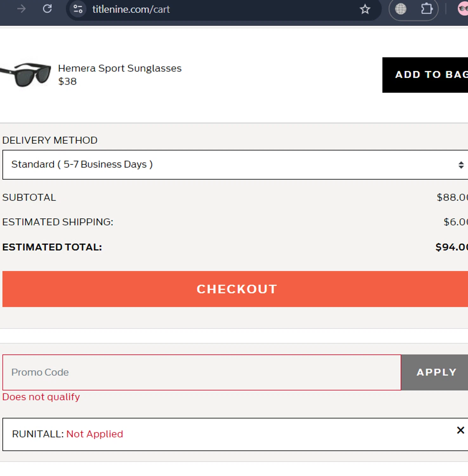Open the Extensions puzzle icon
The image size is (468, 476).
[x=426, y=9]
